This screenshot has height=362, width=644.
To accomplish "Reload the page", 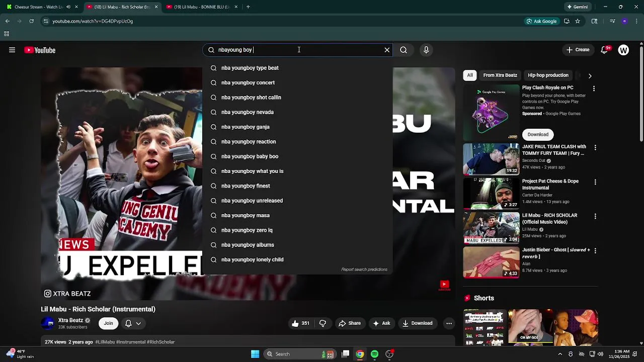I will point(31,21).
